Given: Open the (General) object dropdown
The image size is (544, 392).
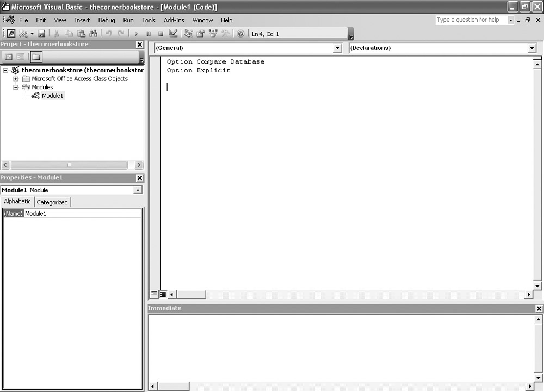Looking at the screenshot, I should coord(337,48).
